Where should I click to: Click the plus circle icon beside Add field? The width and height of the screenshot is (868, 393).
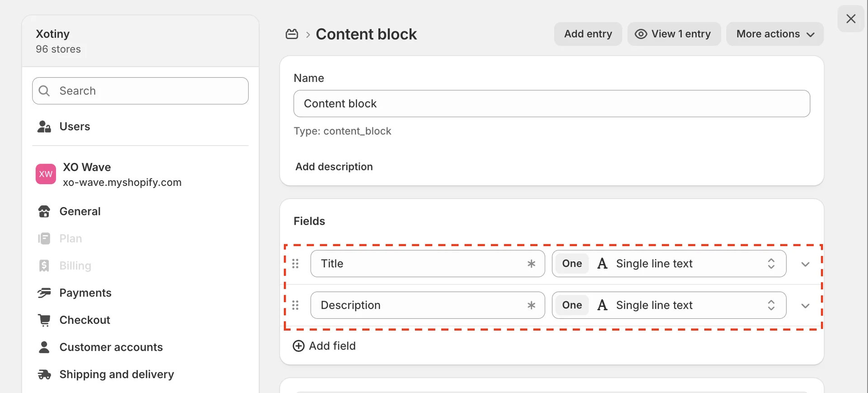coord(299,346)
